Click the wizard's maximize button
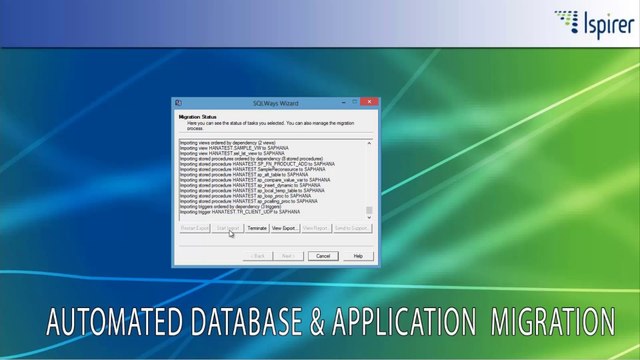The width and height of the screenshot is (640, 360). tap(355, 102)
